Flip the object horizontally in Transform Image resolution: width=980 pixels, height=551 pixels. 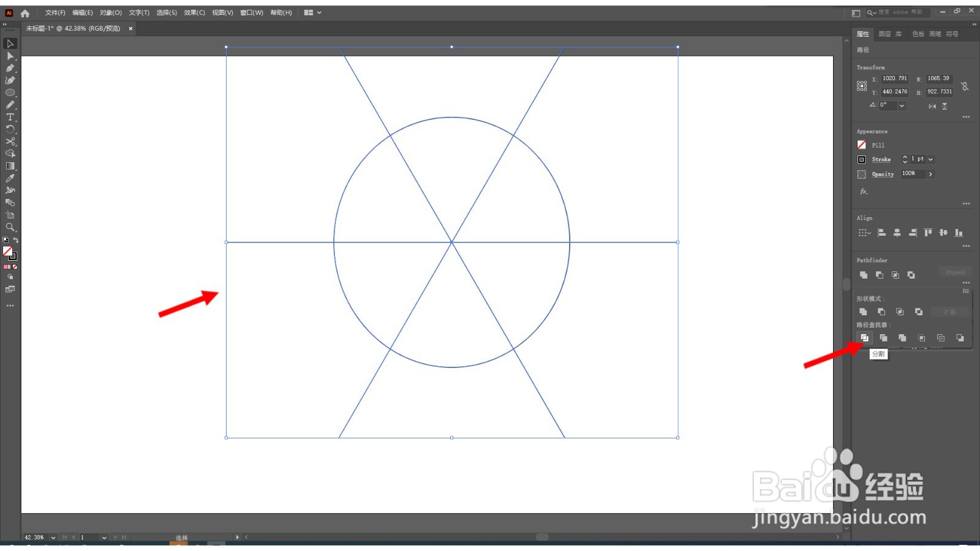(x=932, y=106)
